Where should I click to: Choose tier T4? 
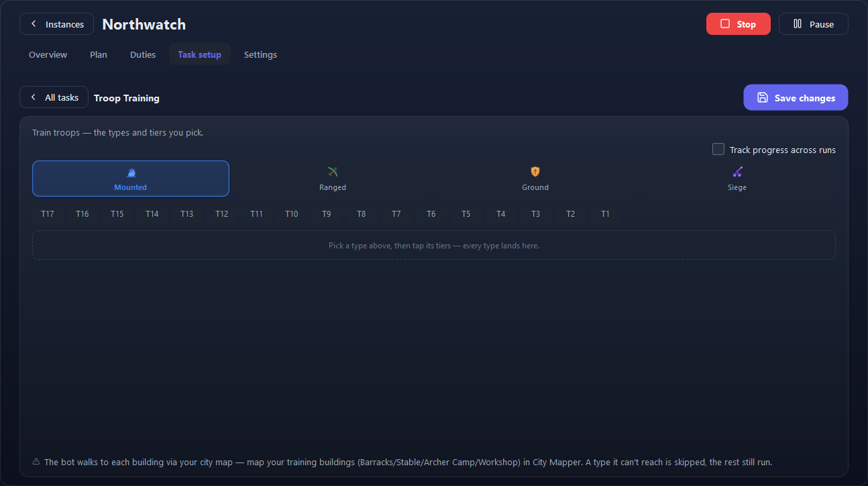click(501, 214)
